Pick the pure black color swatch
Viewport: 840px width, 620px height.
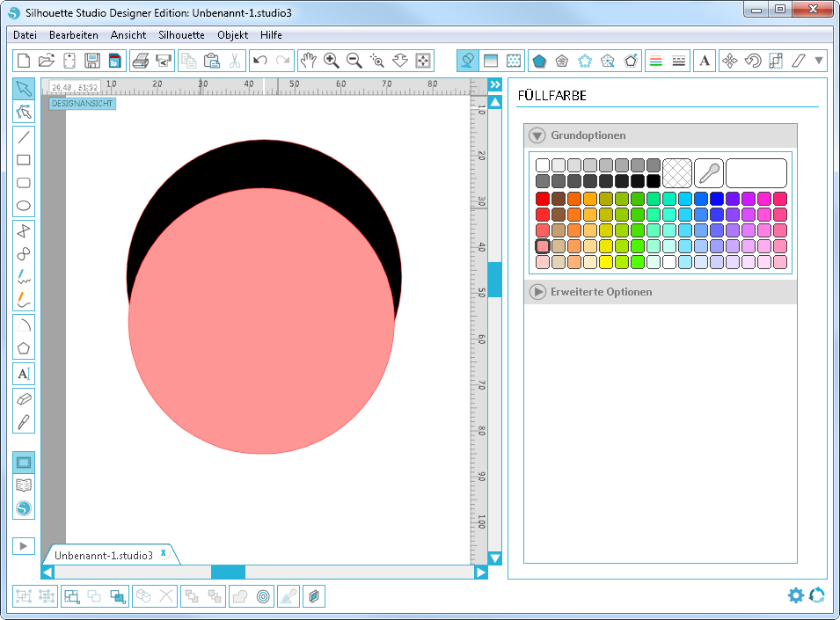pyautogui.click(x=653, y=180)
